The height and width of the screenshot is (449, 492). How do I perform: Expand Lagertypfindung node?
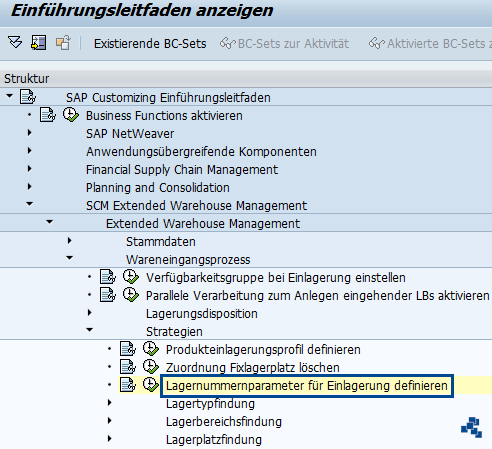109,403
